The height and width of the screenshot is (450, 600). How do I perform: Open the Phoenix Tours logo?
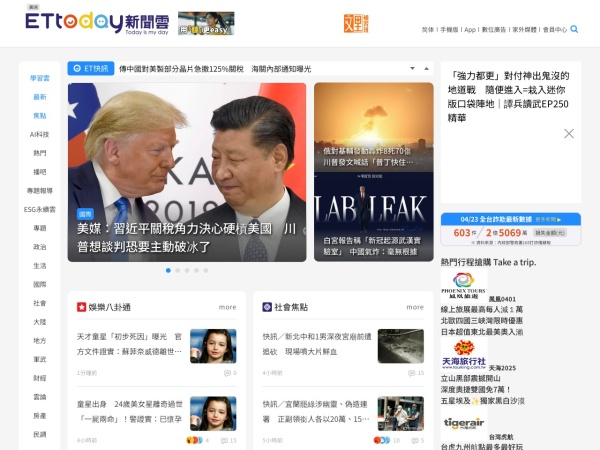coord(463,285)
